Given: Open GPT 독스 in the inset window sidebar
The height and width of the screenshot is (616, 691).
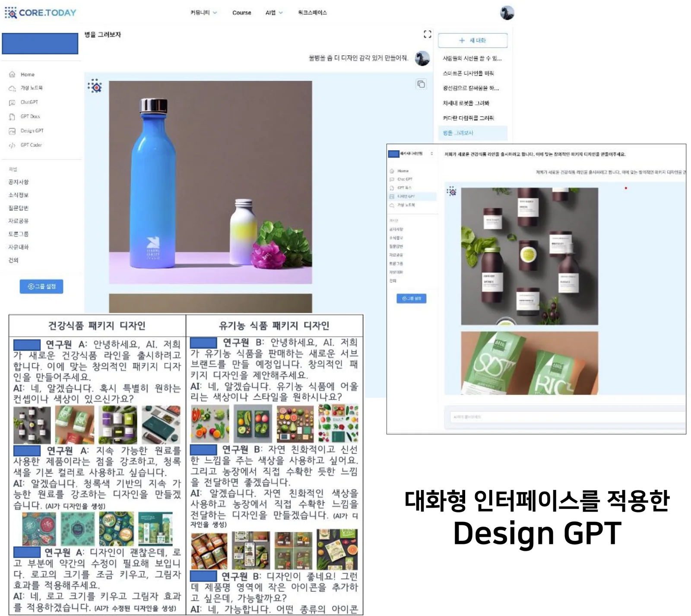Looking at the screenshot, I should [401, 188].
